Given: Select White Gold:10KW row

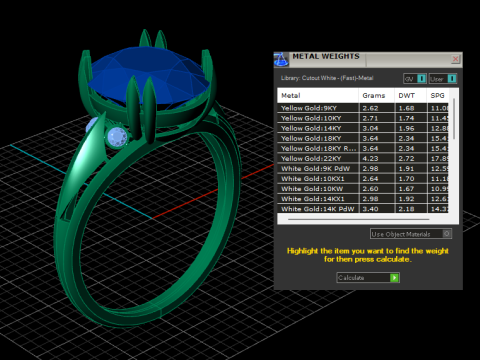Looking at the screenshot, I should coord(363,189).
